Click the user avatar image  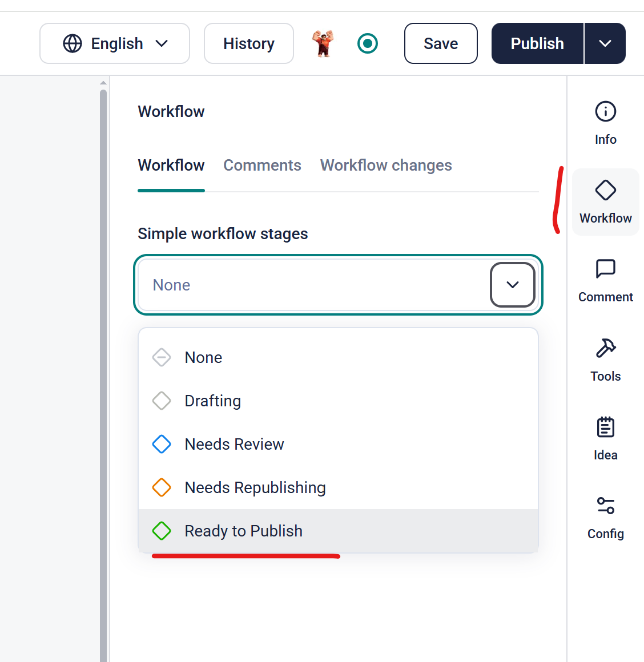[323, 43]
